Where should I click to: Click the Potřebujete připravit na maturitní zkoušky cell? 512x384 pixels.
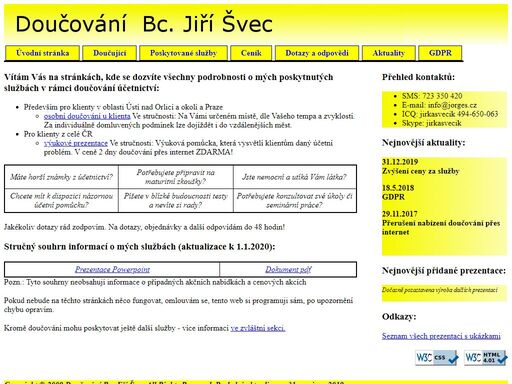[x=176, y=177]
